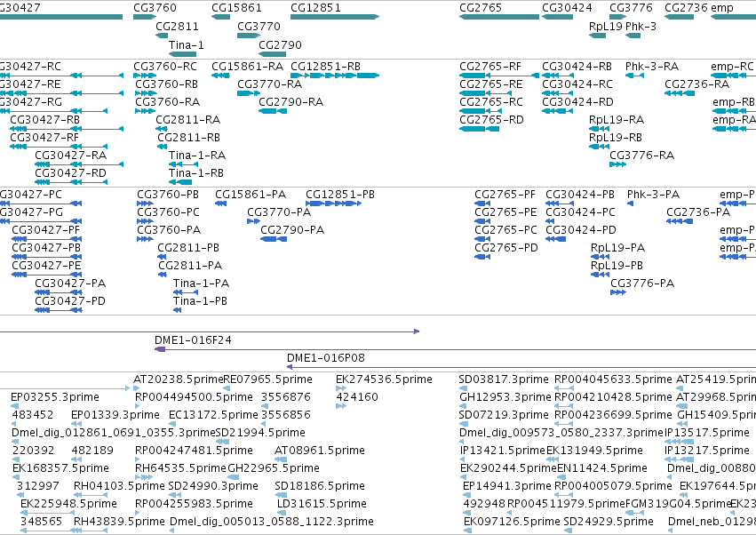Select the EK274536.5prime EST label
The width and height of the screenshot is (756, 535).
[384, 379]
